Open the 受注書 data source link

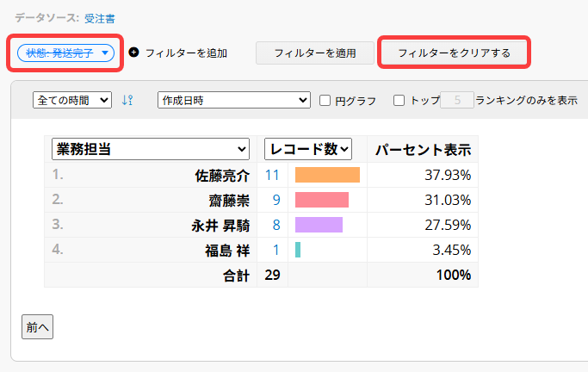pos(100,17)
